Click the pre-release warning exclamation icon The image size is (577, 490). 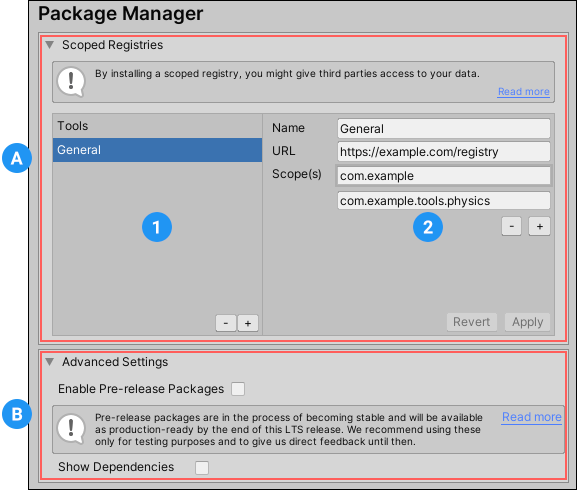pos(71,429)
